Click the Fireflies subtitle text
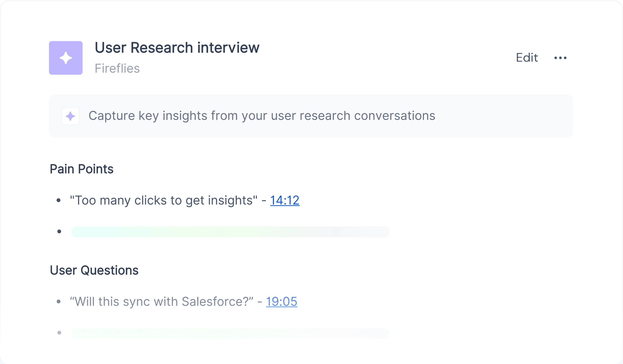The image size is (623, 364). click(x=117, y=69)
